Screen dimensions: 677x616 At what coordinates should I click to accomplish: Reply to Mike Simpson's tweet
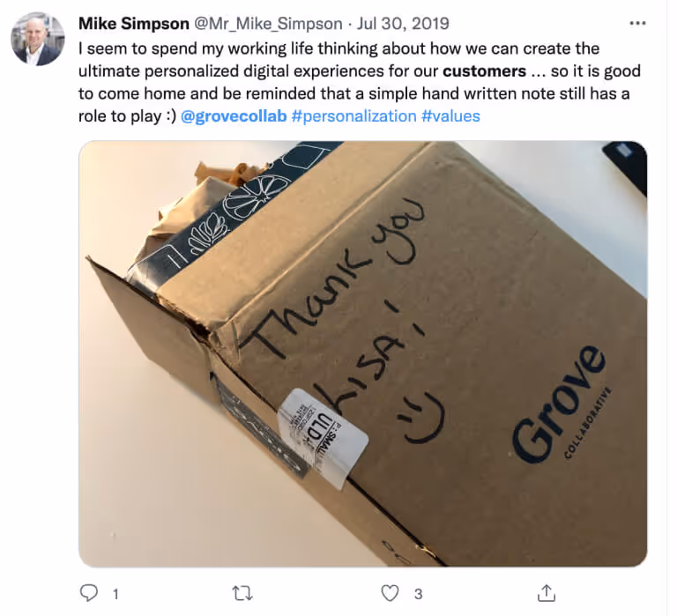tap(89, 593)
